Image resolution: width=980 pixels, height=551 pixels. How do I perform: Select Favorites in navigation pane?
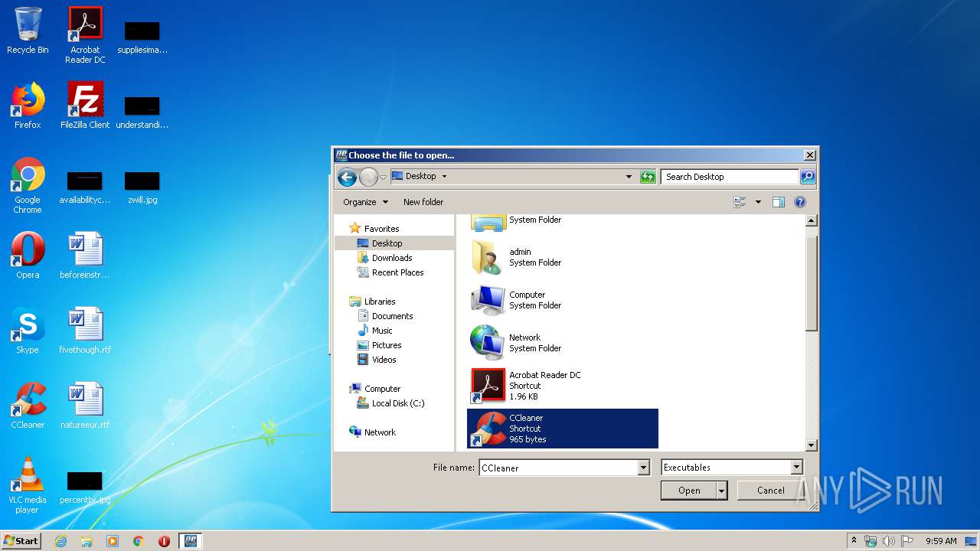pyautogui.click(x=381, y=229)
